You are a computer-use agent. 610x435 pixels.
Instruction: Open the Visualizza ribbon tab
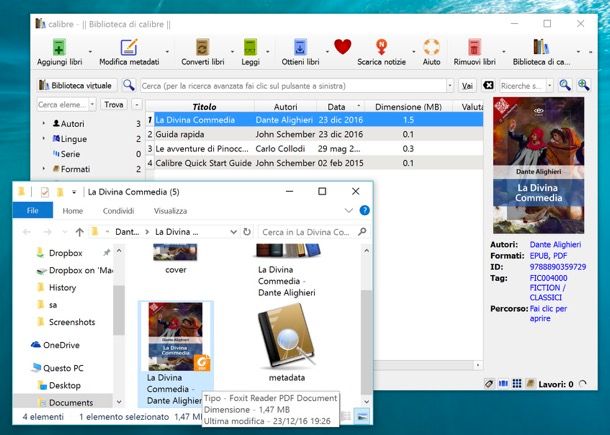[170, 211]
